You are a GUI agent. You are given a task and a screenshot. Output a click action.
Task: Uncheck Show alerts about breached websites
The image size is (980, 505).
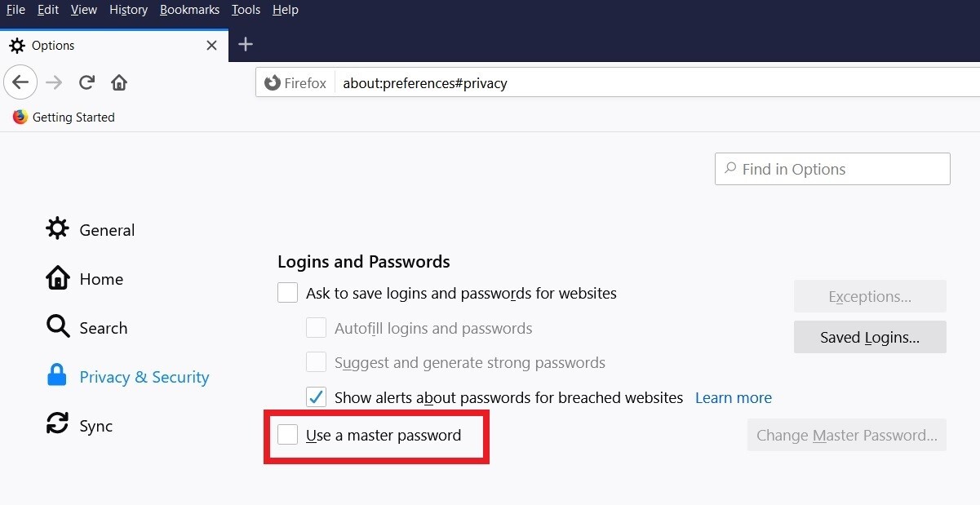(316, 397)
